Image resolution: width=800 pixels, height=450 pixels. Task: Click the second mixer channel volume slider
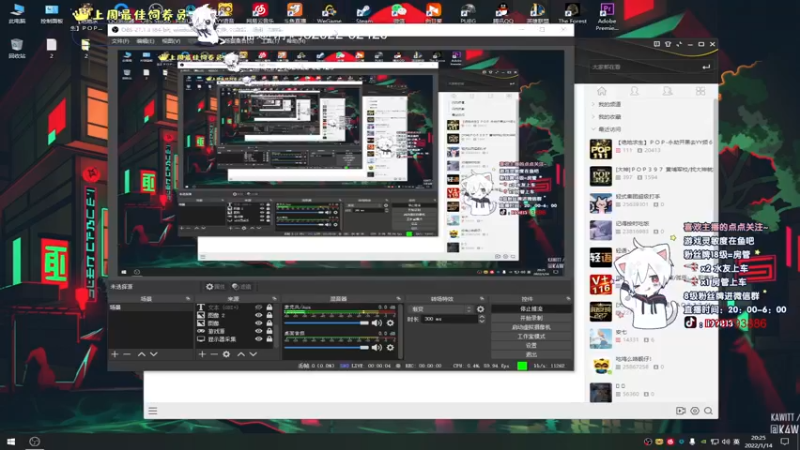[327, 347]
